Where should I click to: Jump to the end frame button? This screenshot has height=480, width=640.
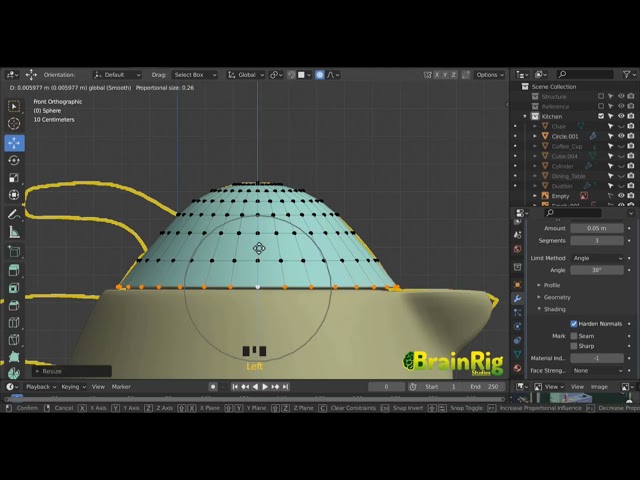285,387
